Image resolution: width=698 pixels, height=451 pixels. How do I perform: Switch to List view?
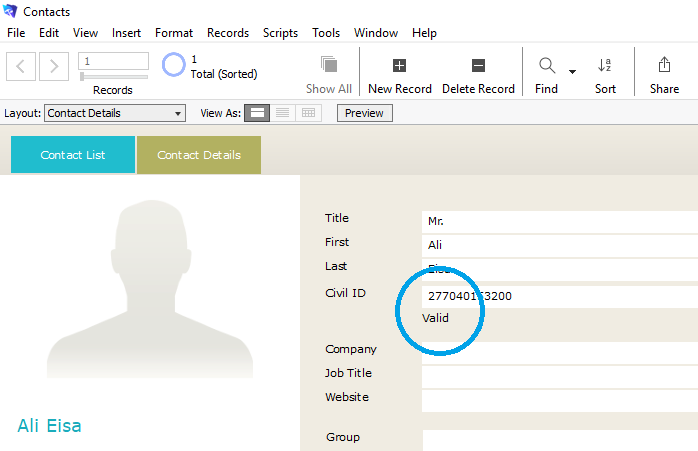coord(283,113)
